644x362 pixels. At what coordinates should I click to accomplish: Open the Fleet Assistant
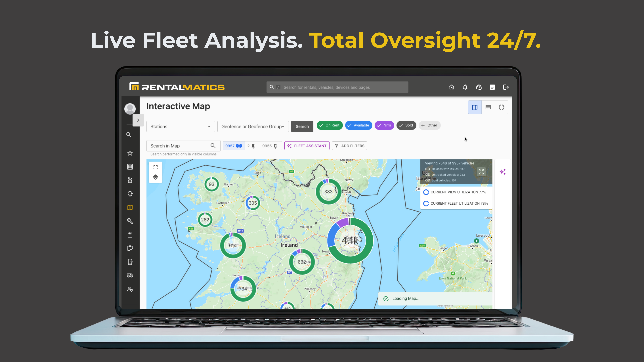pyautogui.click(x=307, y=146)
